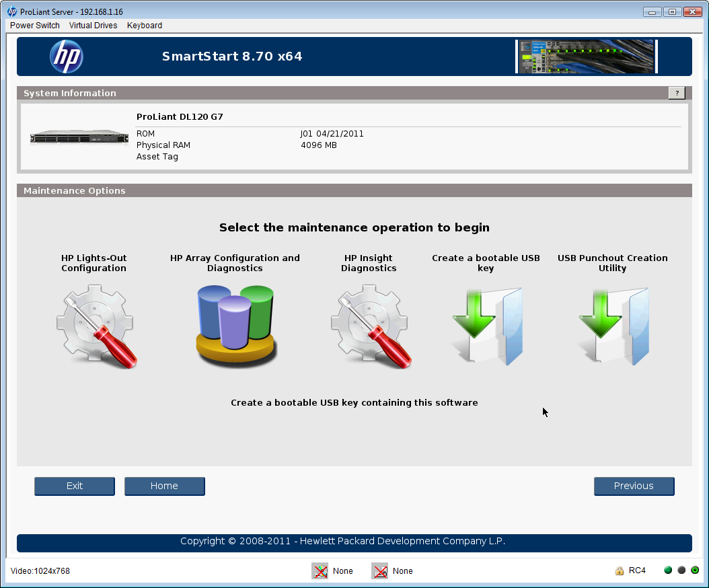Close the ProLiant Server window

pos(692,11)
